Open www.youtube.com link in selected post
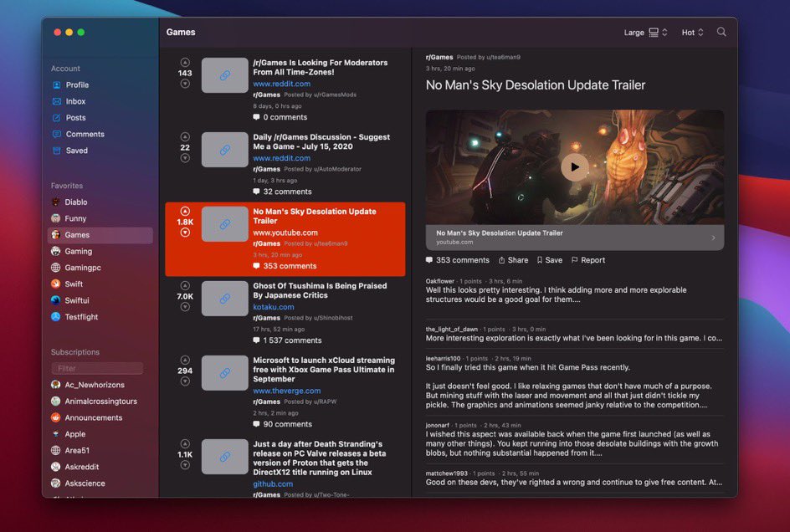This screenshot has width=790, height=532. [x=285, y=233]
